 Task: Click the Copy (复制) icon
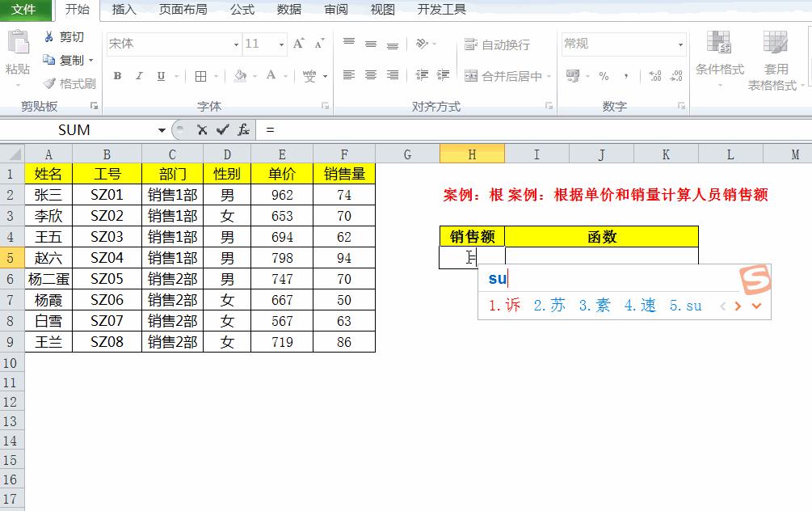[50, 59]
